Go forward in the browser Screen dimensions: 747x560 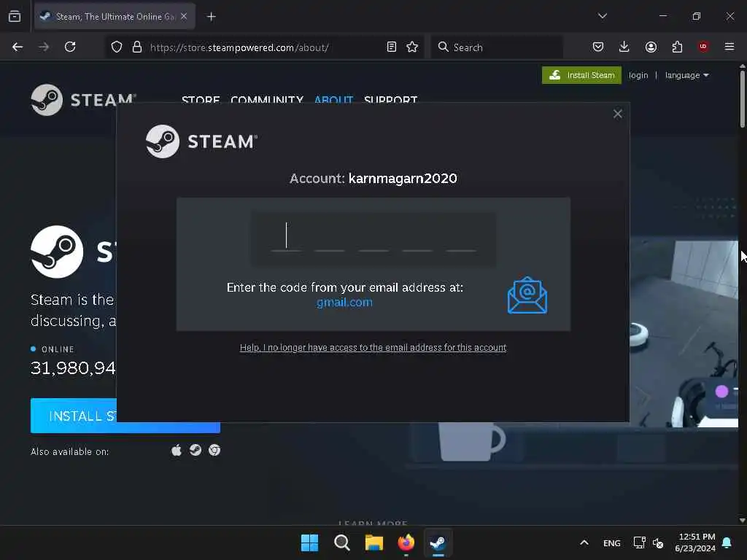click(44, 47)
